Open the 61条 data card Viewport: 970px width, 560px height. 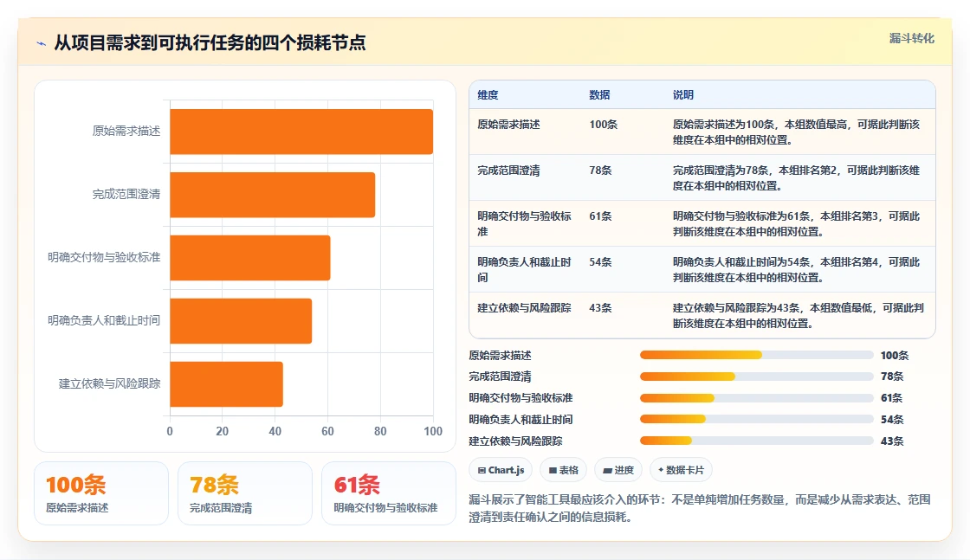coord(389,493)
